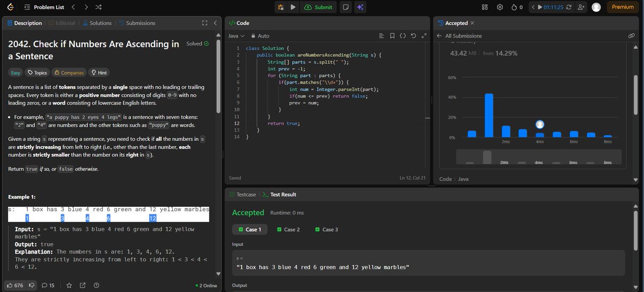This screenshot has height=292, width=644.
Task: Open the 15 comments
Action: tap(48, 285)
